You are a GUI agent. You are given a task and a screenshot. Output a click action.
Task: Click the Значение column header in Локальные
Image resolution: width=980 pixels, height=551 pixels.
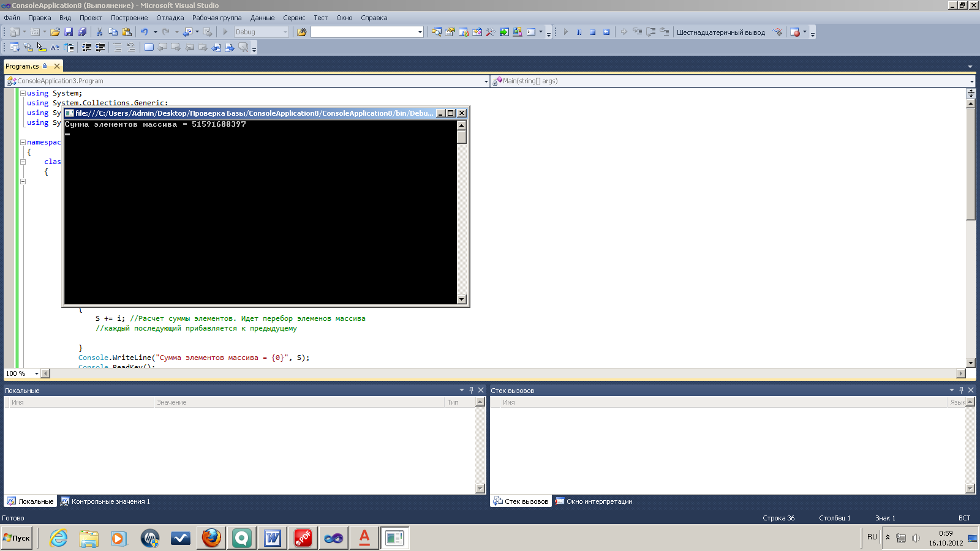(299, 402)
